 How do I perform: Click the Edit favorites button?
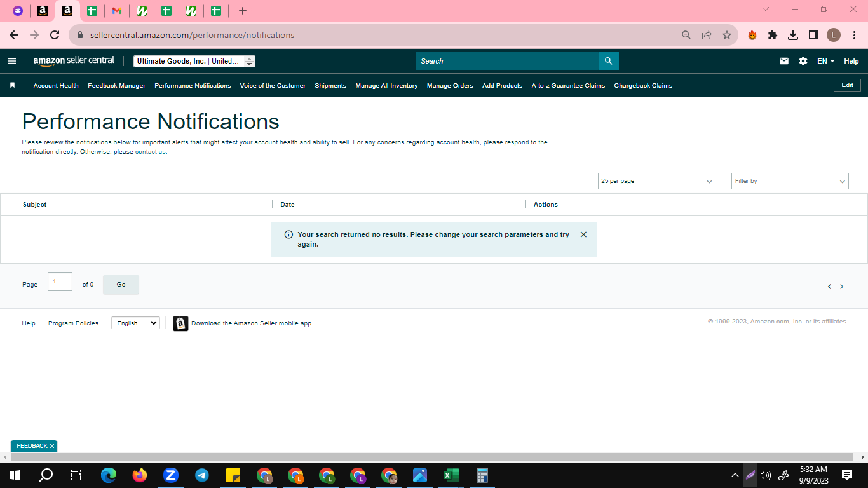(847, 85)
